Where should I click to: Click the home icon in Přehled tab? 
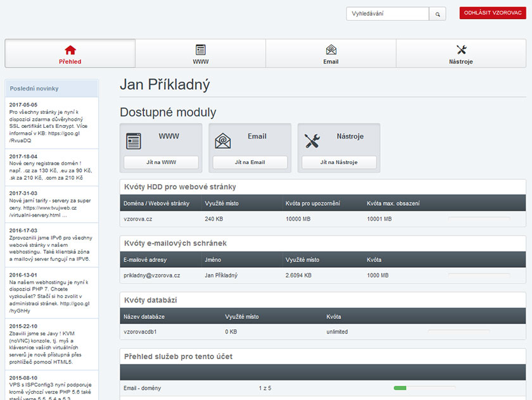pos(70,49)
